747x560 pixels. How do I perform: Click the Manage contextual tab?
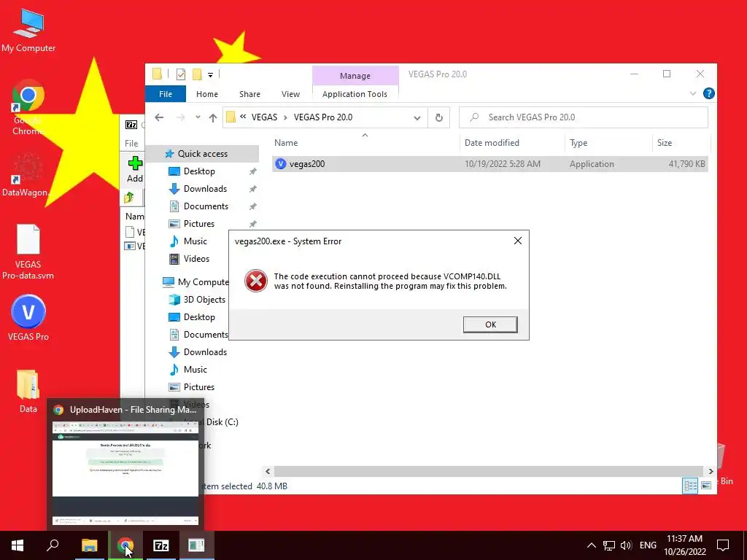(x=355, y=76)
